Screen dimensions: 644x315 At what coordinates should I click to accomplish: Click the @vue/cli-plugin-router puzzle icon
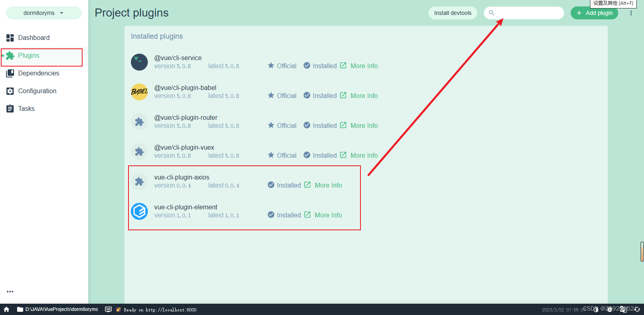pyautogui.click(x=139, y=122)
